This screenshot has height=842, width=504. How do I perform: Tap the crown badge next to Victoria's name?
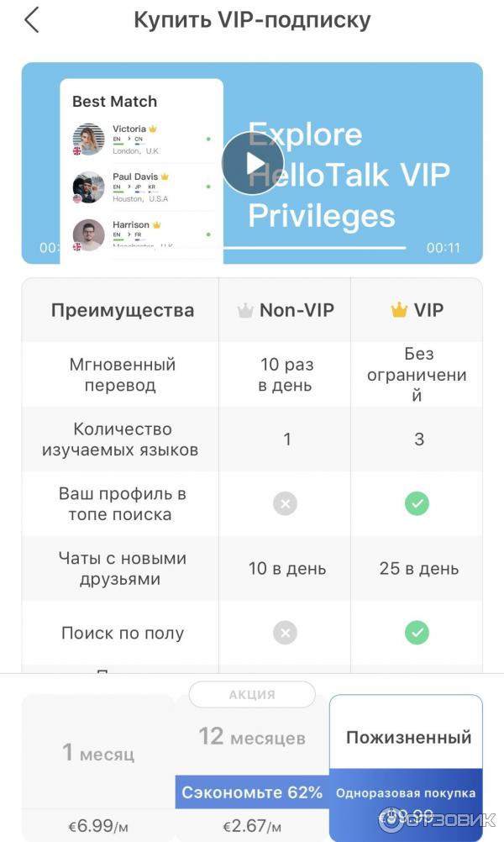(x=151, y=128)
